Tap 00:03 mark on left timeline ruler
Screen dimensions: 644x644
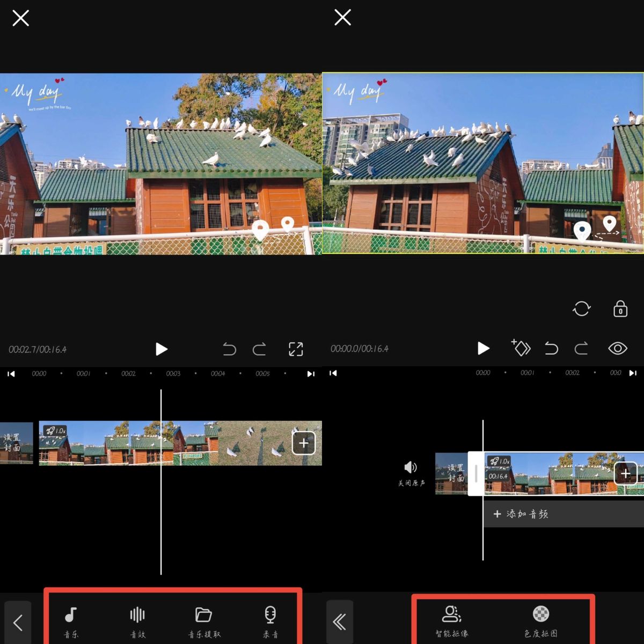click(x=173, y=374)
